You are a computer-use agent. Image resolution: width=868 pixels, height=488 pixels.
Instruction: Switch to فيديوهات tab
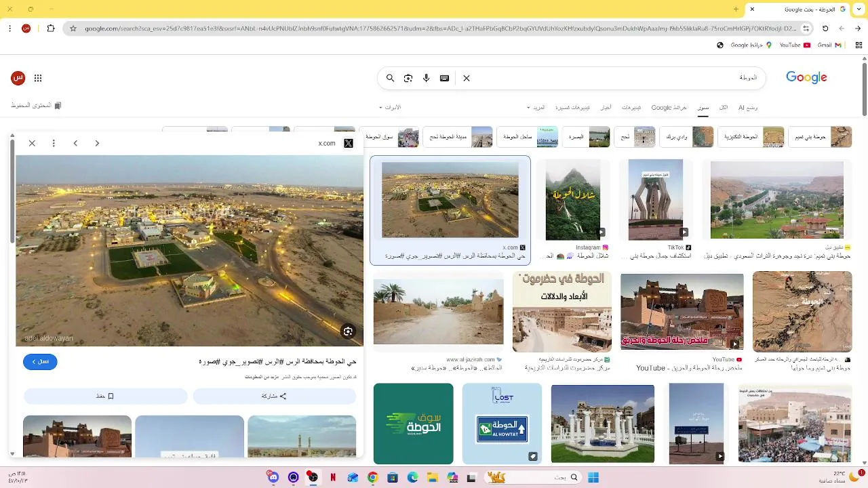(631, 108)
